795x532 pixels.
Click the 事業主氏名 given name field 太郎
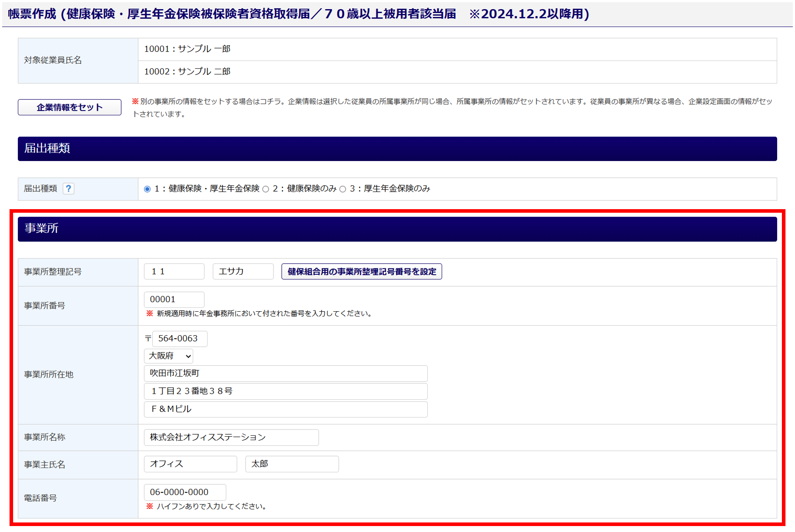(x=292, y=464)
